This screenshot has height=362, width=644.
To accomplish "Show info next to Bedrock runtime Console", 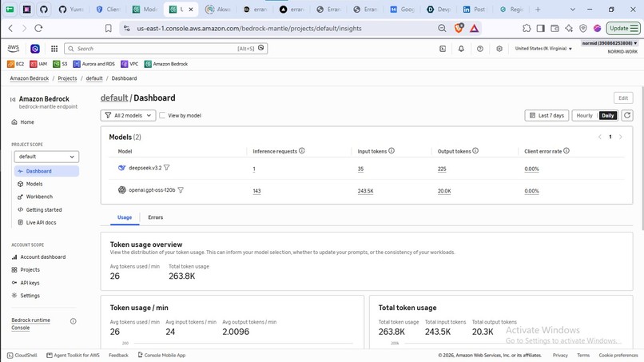I will point(73,321).
